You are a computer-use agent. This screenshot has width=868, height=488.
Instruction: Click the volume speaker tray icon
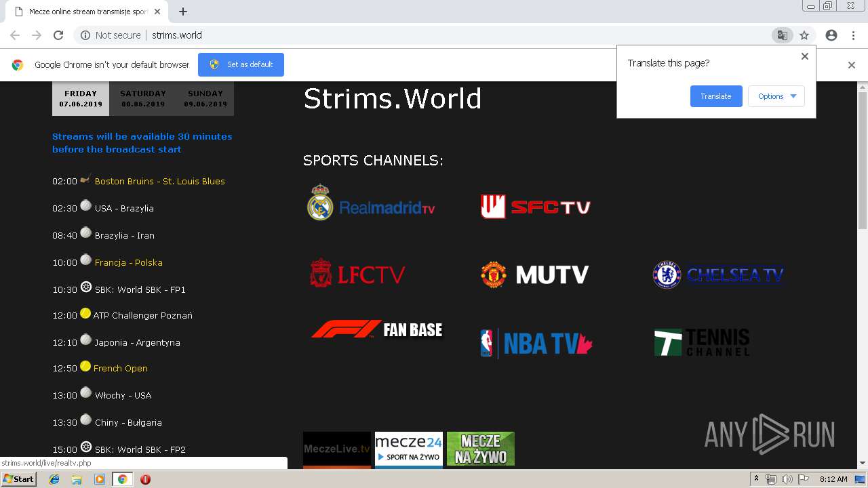(x=787, y=479)
